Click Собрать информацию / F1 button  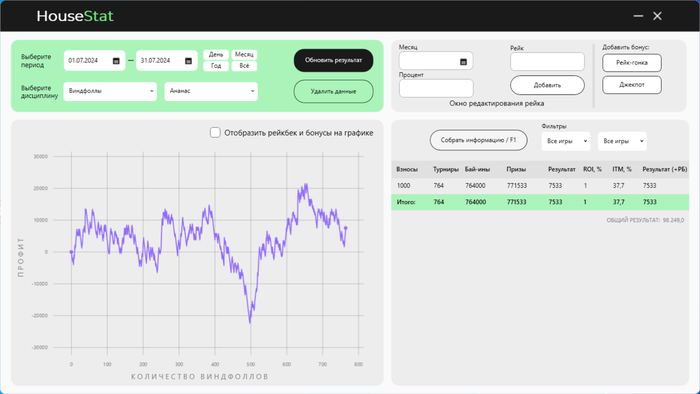pos(479,140)
